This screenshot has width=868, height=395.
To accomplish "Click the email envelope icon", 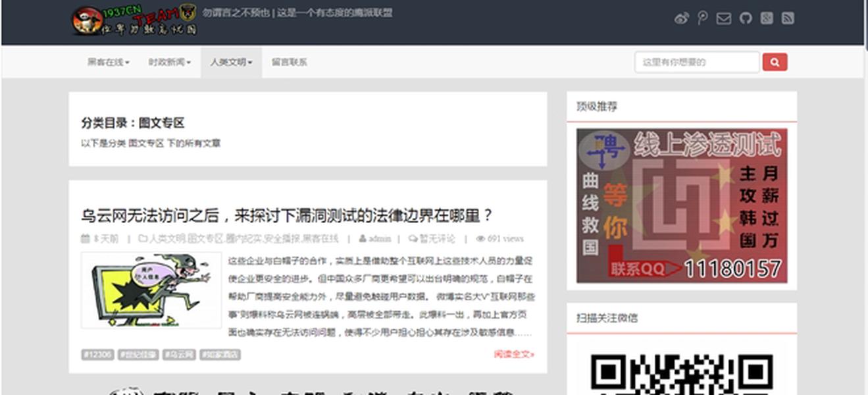I will (x=723, y=18).
